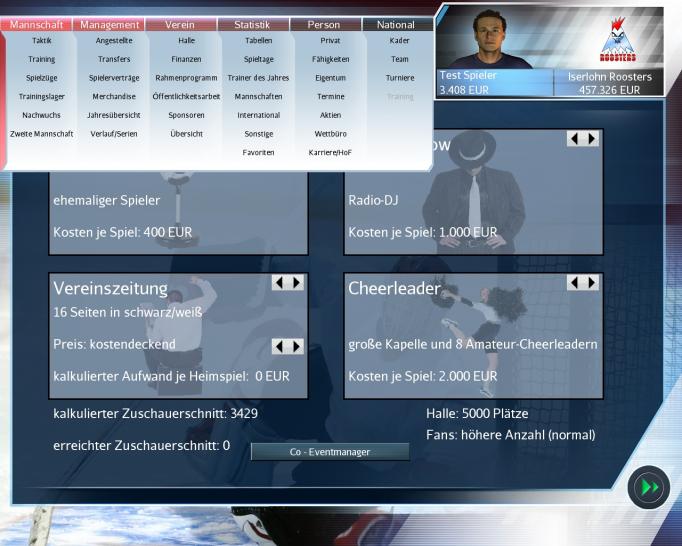
Task: Open Fähigkeiten menu entry
Action: (x=331, y=59)
